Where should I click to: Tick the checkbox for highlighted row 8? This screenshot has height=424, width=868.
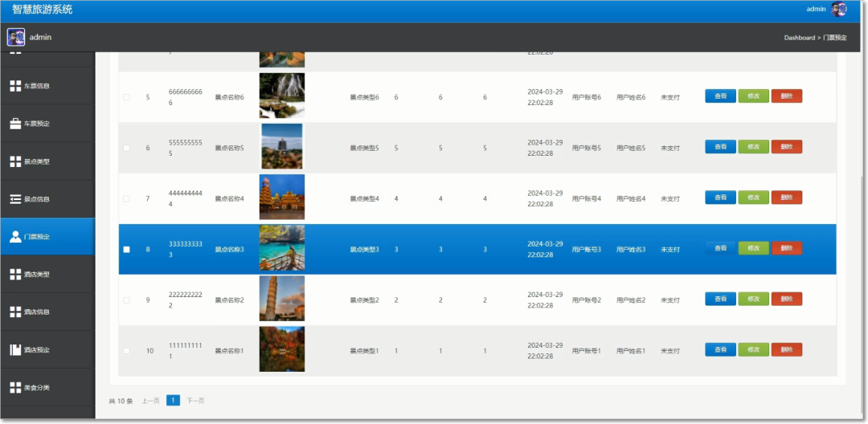pyautogui.click(x=126, y=249)
